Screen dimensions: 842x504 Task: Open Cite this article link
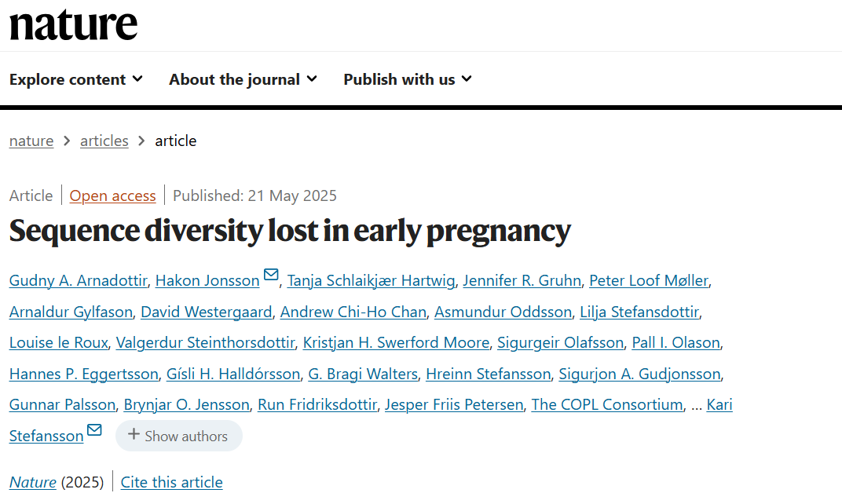(x=171, y=482)
